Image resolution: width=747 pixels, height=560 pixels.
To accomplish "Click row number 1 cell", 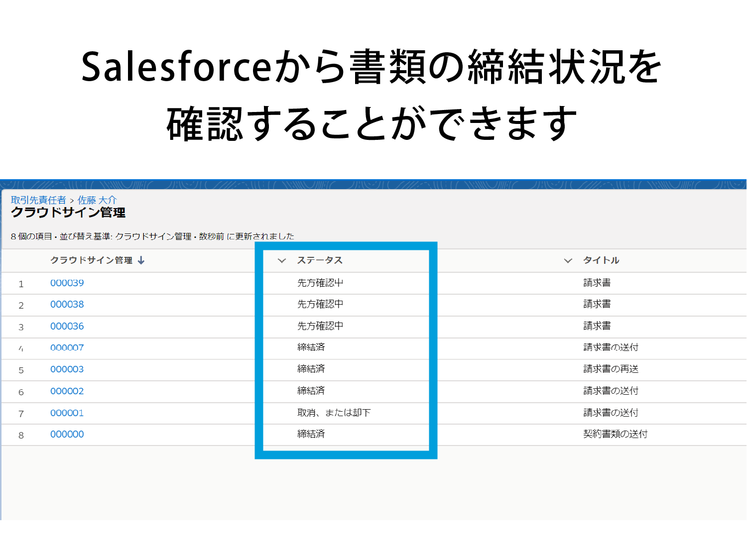I will (21, 284).
